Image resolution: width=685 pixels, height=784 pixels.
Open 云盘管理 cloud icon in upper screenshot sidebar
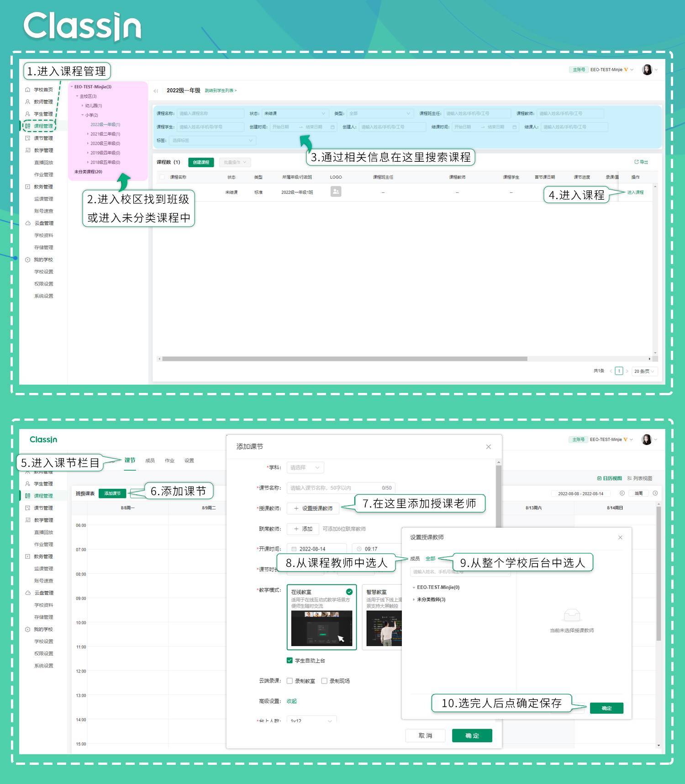[x=27, y=223]
